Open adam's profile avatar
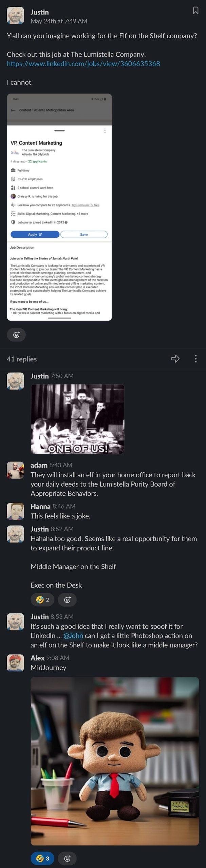 click(15, 470)
